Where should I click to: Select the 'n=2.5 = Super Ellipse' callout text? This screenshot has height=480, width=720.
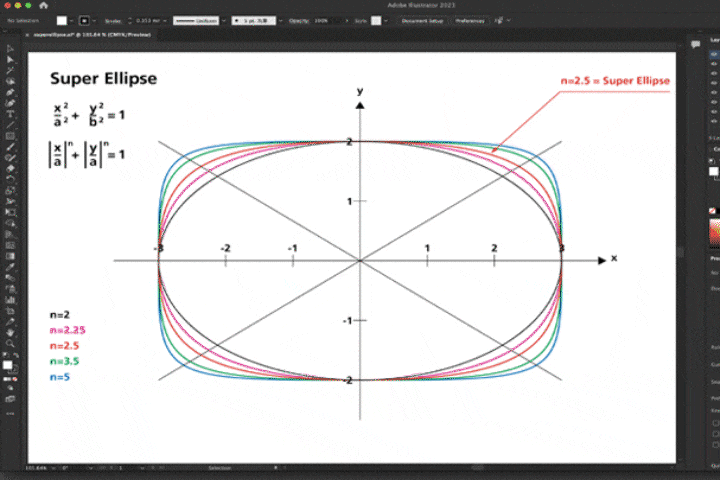tap(615, 81)
